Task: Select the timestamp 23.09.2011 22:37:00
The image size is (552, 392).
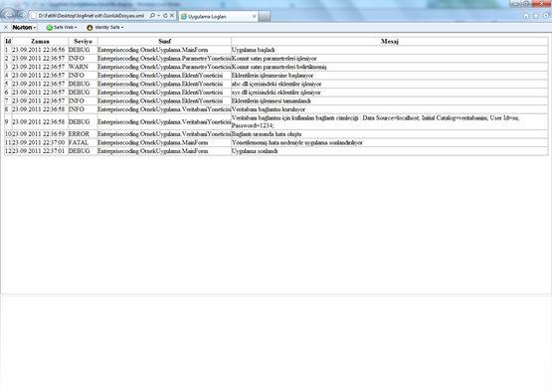Action: (39, 142)
